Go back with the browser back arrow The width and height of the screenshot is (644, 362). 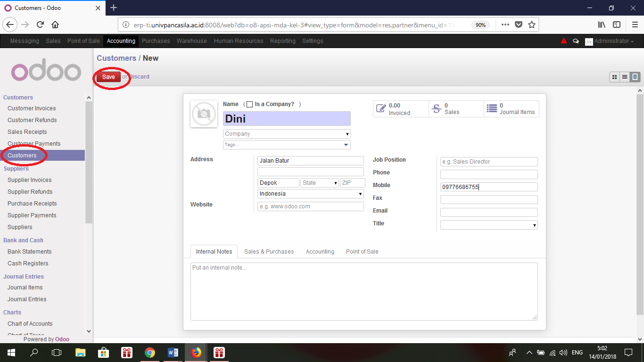pyautogui.click(x=10, y=25)
